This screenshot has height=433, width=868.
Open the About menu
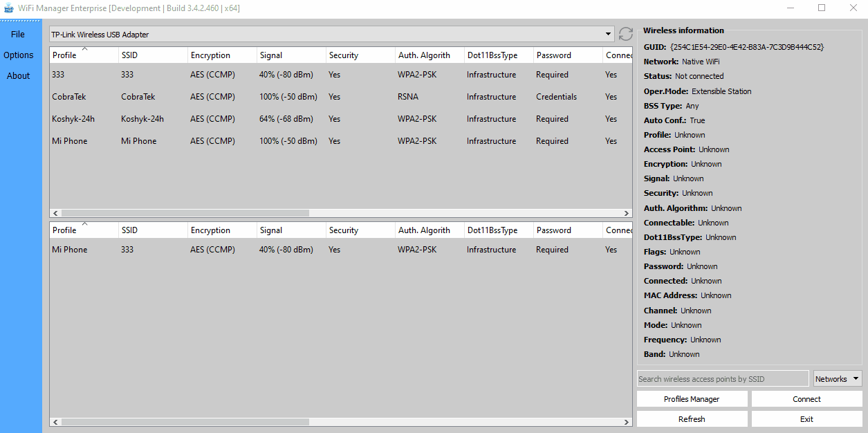[x=18, y=75]
